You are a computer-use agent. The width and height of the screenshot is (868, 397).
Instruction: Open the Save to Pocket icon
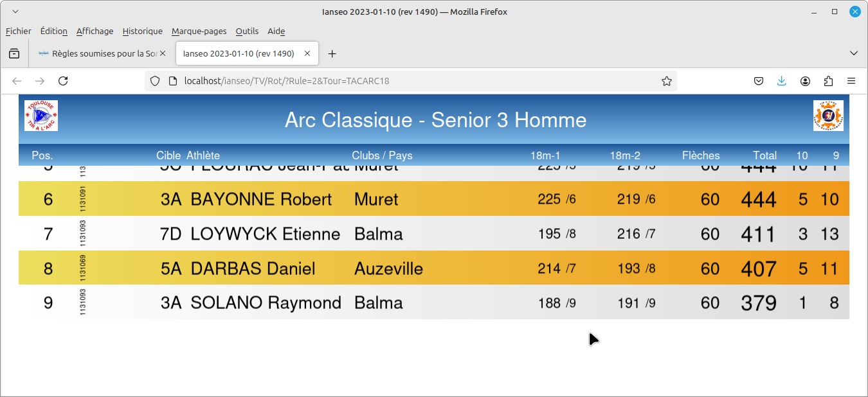[x=759, y=81]
